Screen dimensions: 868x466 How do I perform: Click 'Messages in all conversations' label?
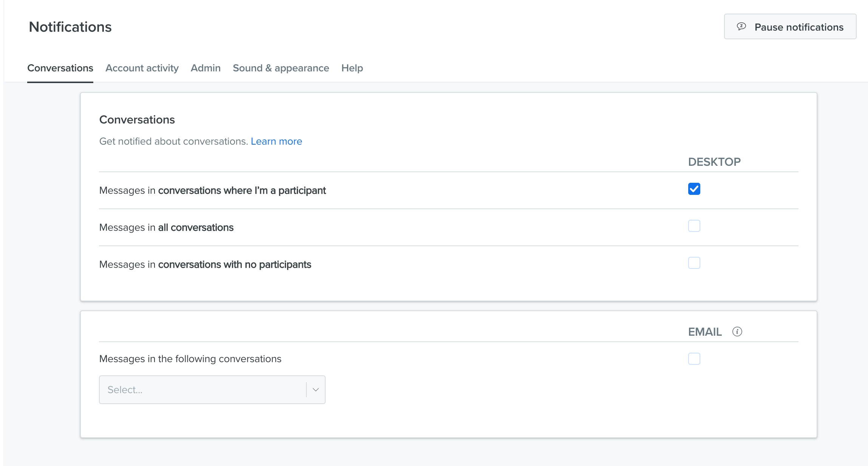(166, 227)
